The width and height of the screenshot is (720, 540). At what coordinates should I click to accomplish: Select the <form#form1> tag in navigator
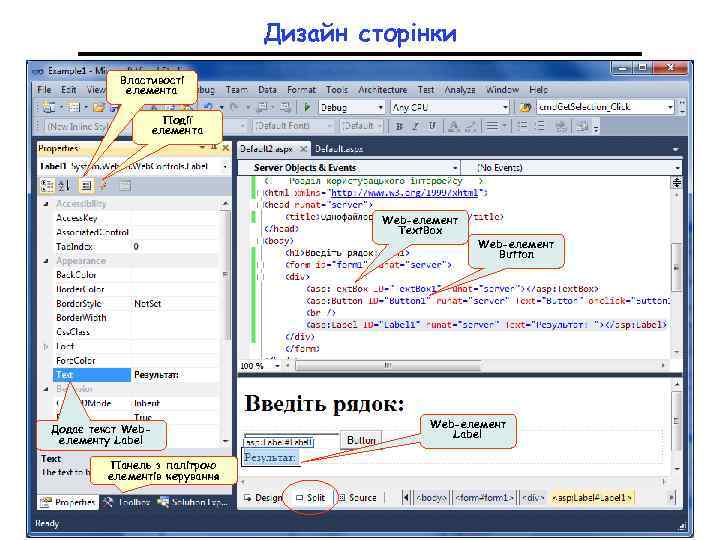[484, 498]
